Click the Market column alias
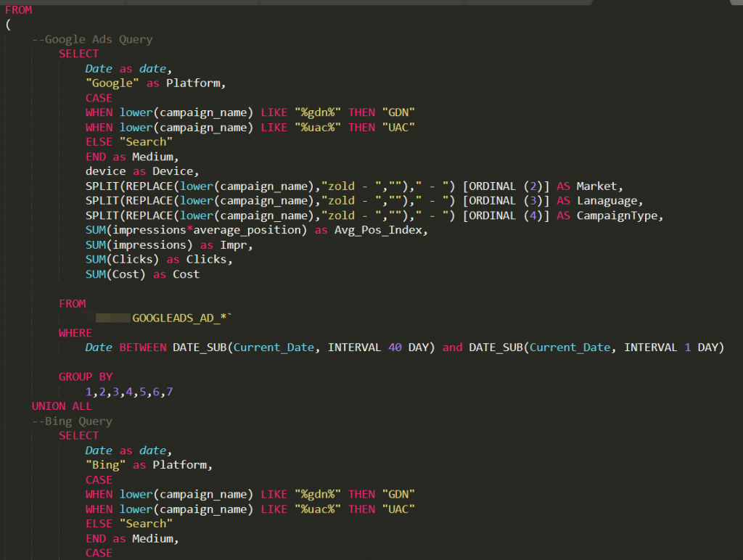743x560 pixels. pos(600,186)
